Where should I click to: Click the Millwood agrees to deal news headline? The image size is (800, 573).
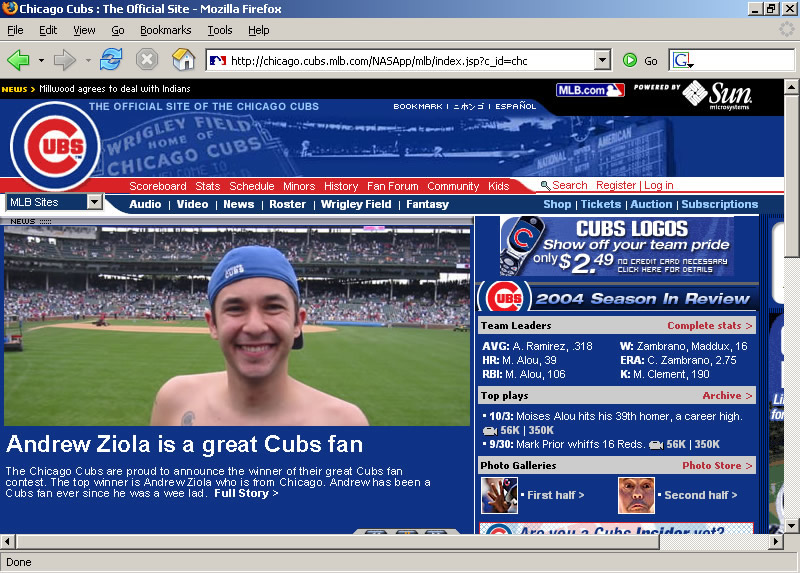pos(115,89)
